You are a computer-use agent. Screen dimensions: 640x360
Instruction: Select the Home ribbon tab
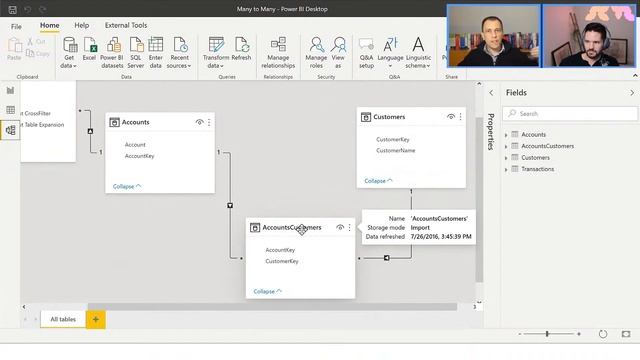[49, 25]
